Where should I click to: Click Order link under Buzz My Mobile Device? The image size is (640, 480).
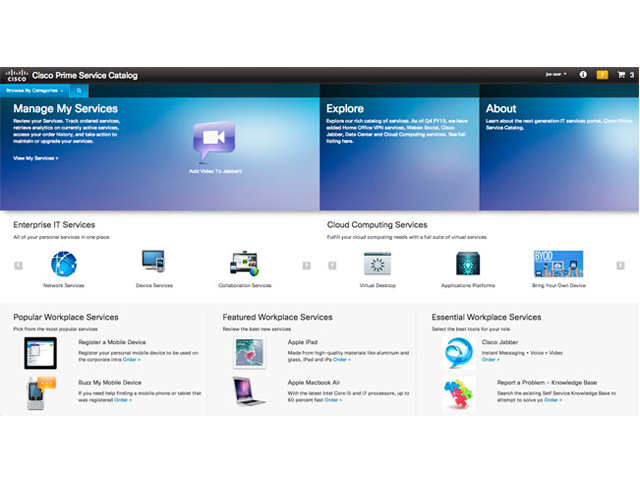coord(123,400)
